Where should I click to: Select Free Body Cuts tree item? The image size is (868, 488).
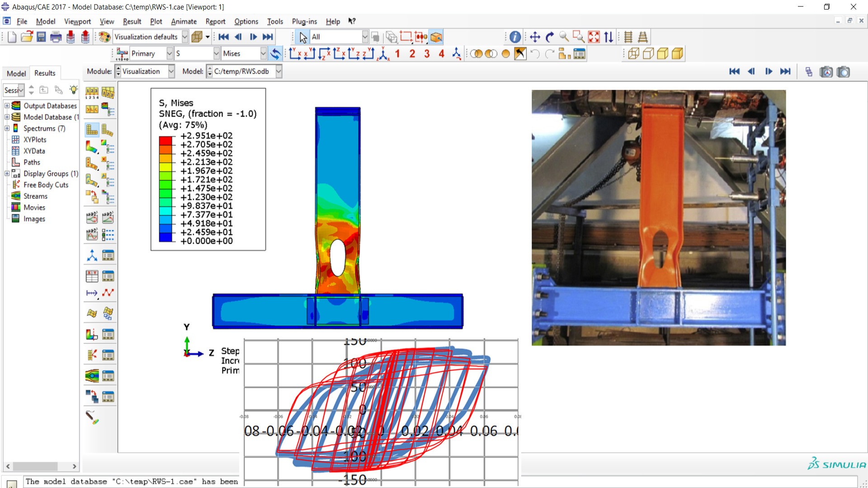click(46, 185)
